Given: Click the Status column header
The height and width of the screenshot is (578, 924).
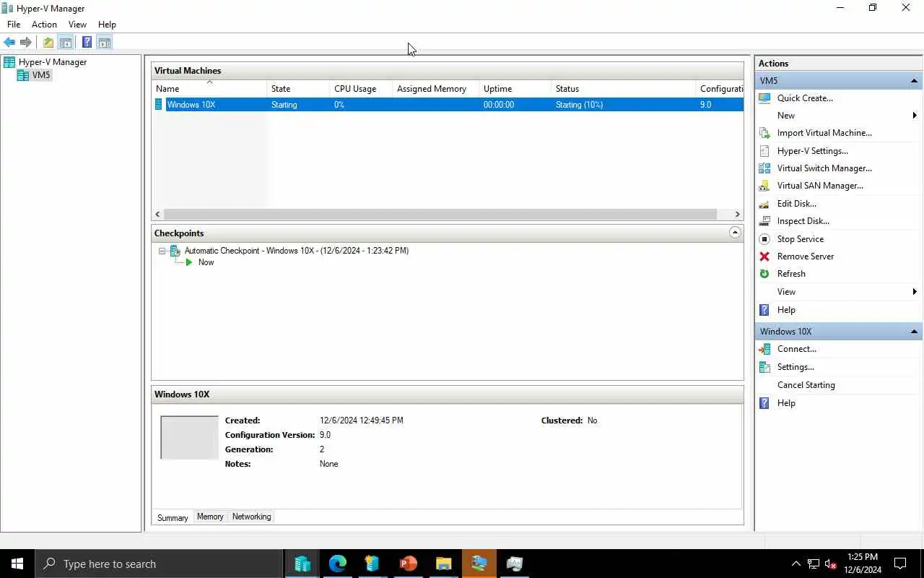Looking at the screenshot, I should point(623,89).
